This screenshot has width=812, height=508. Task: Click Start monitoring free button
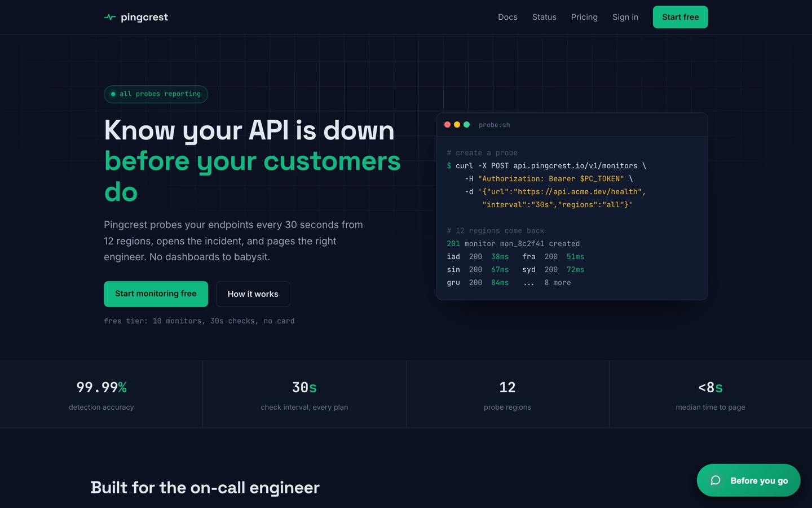pos(156,294)
